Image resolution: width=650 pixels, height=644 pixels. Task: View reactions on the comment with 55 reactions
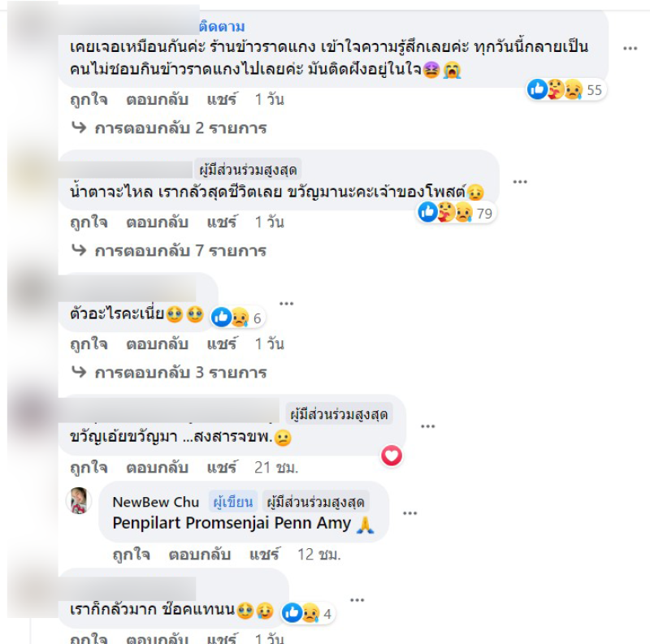click(x=566, y=89)
